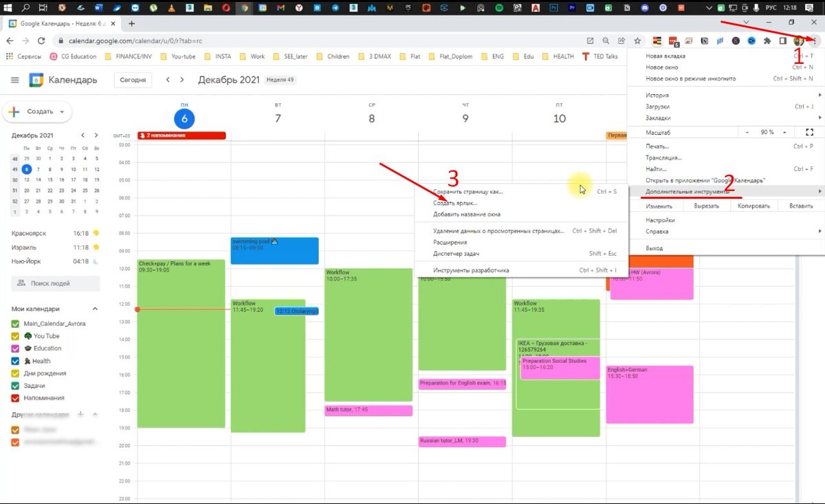Click the РУС language indicator in taskbar

pos(769,7)
